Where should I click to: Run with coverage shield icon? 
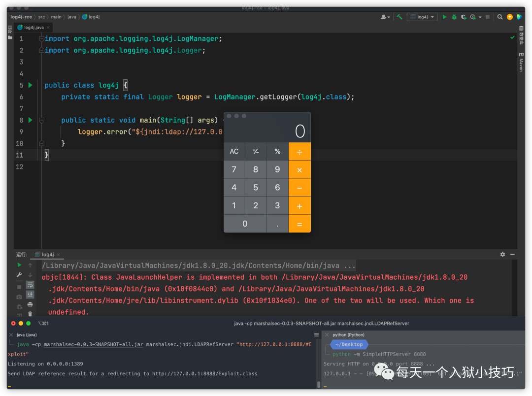tap(464, 17)
